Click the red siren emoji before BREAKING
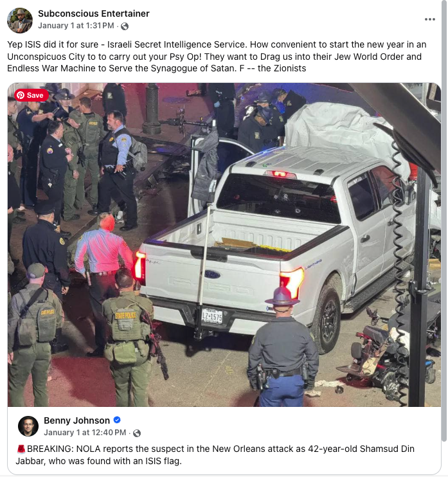 [21, 449]
